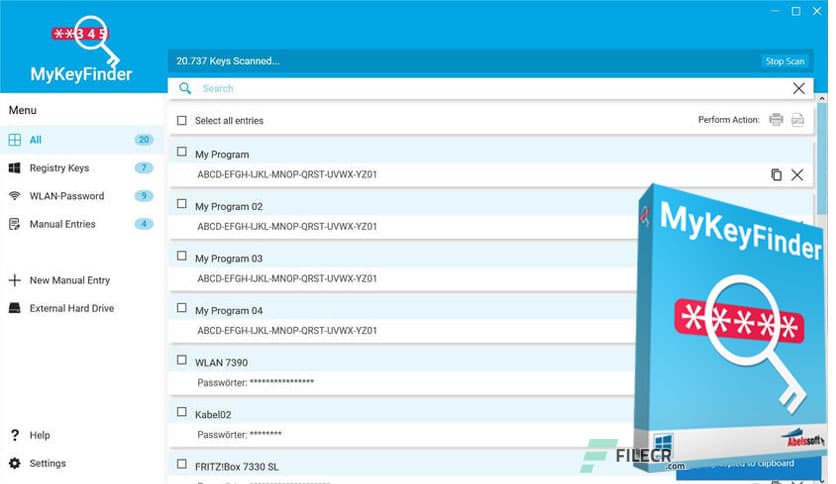The height and width of the screenshot is (484, 836).
Task: Click the Windows icon beside Registry Keys
Action: pyautogui.click(x=15, y=168)
